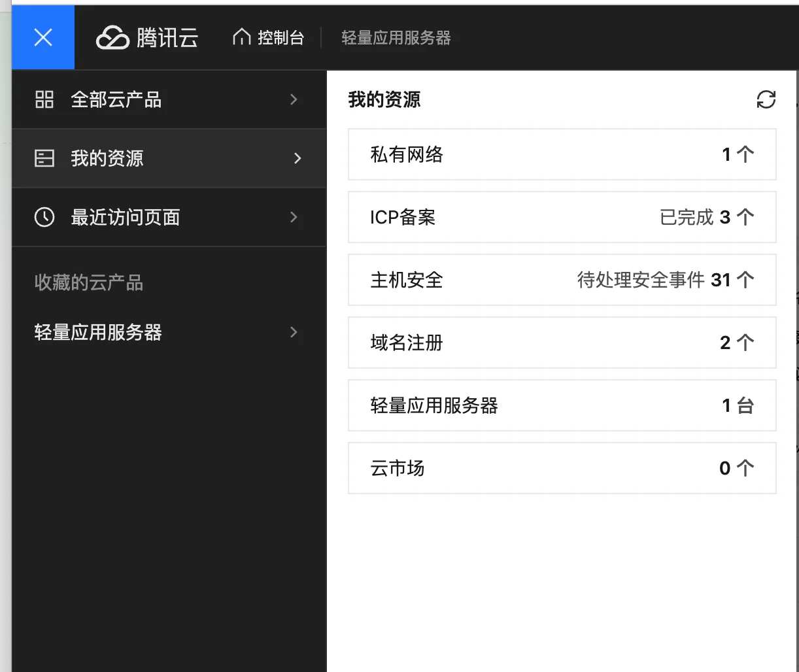Image resolution: width=799 pixels, height=672 pixels.
Task: Open 轻量应用服务器 showing 1 台
Action: pos(562,405)
